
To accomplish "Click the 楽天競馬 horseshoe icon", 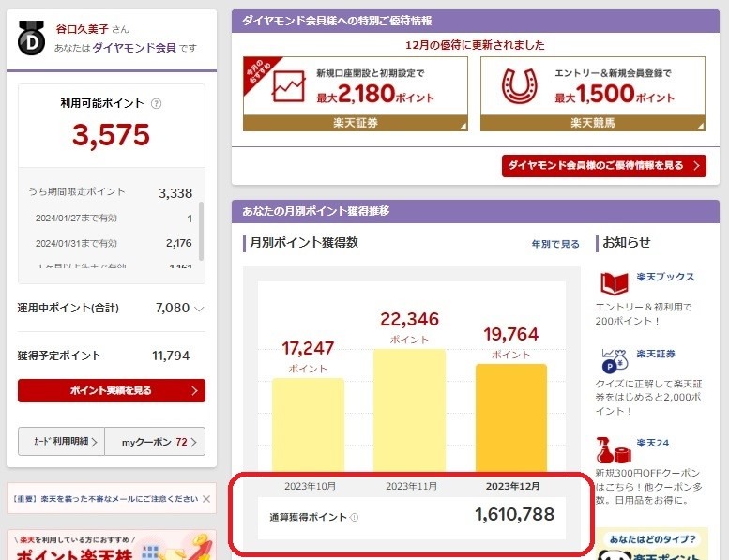I will [x=520, y=86].
